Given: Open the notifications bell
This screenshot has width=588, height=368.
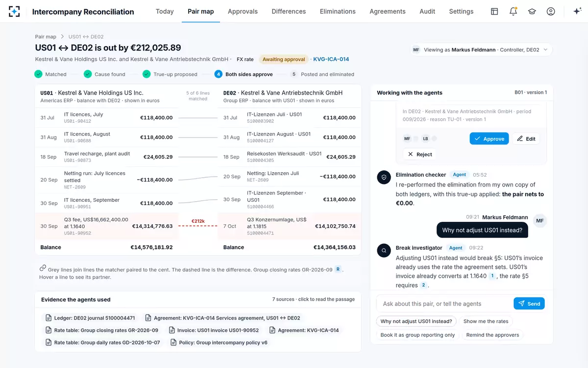Looking at the screenshot, I should point(513,11).
